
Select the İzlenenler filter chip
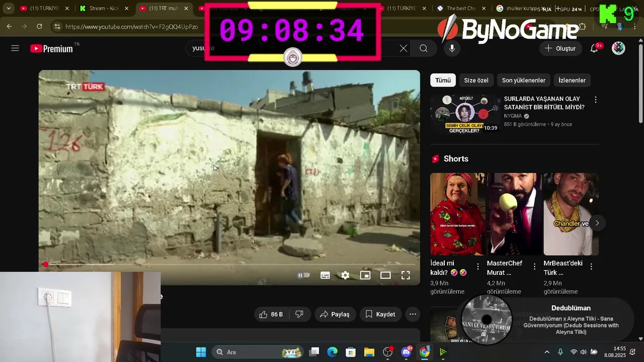(572, 80)
